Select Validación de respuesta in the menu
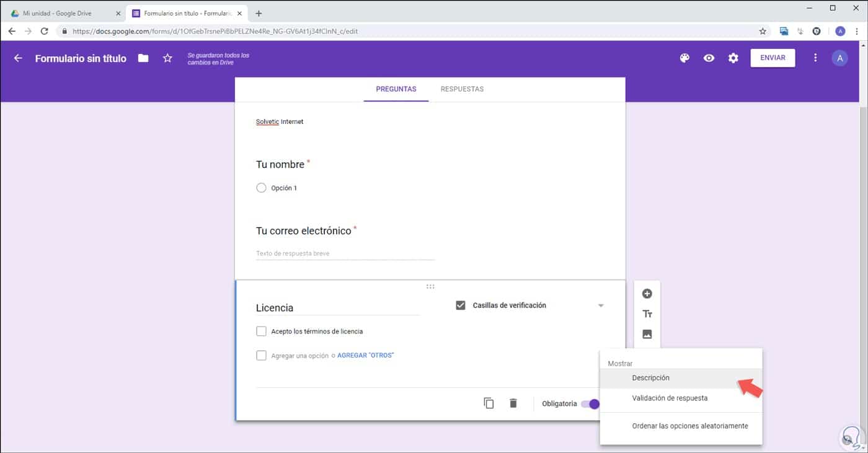Screen dimensions: 868x453 point(670,398)
